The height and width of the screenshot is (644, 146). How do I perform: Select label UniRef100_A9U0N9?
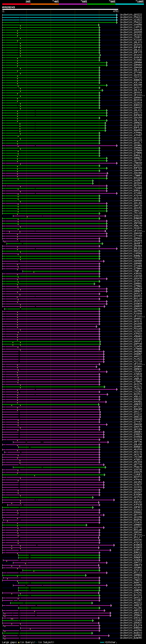tap(131, 173)
